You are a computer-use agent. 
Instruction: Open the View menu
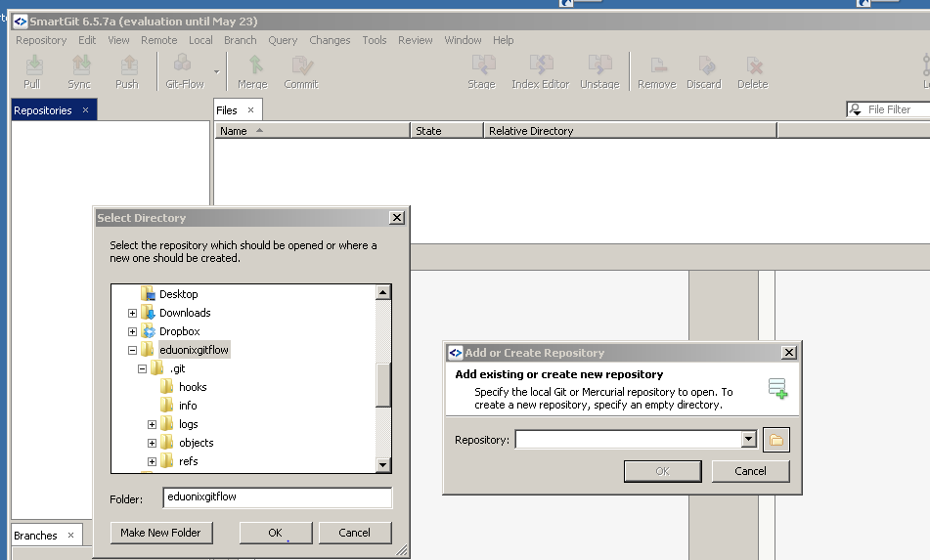[118, 40]
